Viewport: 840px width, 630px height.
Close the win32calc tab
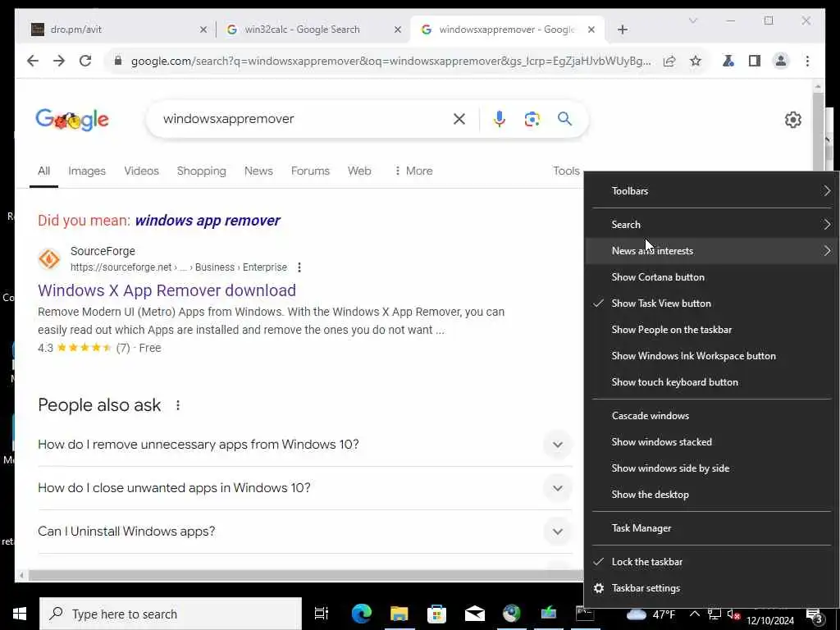pos(398,30)
